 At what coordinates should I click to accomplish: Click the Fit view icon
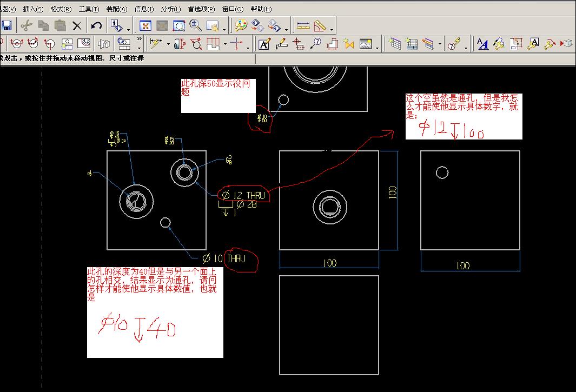pos(145,26)
